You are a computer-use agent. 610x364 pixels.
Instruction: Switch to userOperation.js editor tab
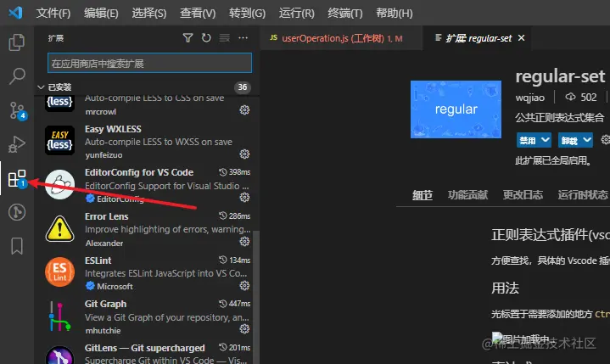click(342, 38)
